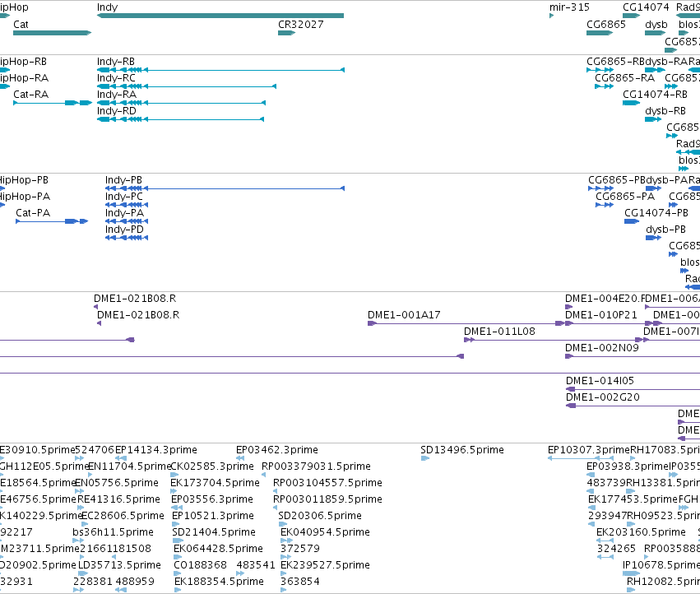
Task: Select the CG6865-RA transcript label
Action: click(x=624, y=77)
